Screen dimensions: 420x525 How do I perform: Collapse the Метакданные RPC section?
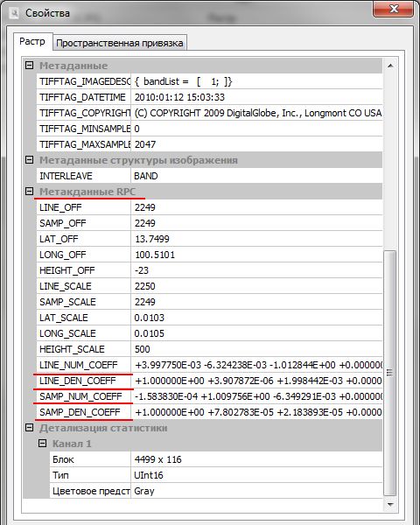[x=30, y=192]
